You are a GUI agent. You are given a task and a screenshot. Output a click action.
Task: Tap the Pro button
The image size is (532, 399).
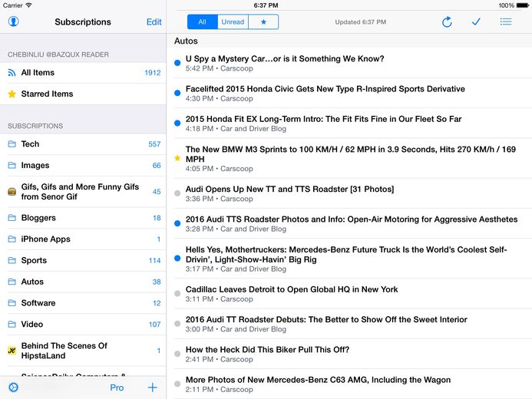click(117, 387)
